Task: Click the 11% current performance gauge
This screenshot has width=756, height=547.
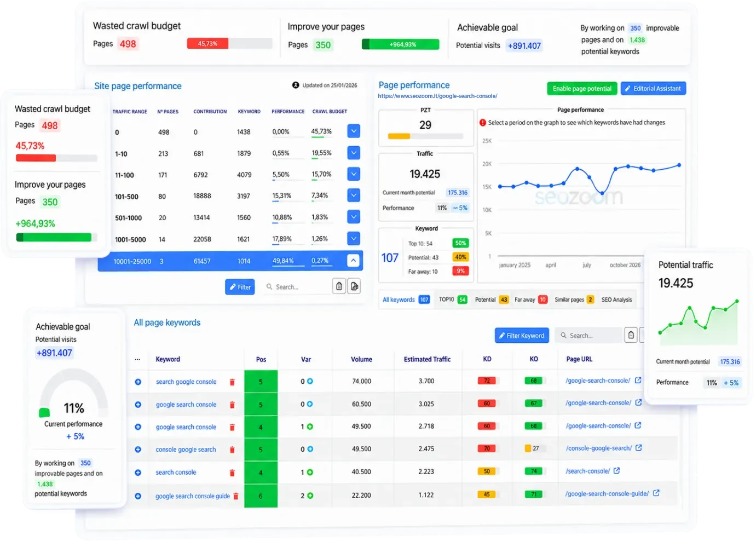Action: point(74,394)
